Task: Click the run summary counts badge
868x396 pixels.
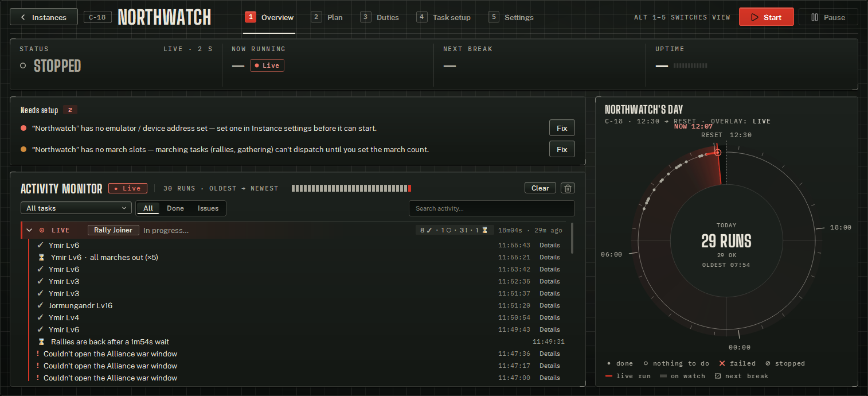Action: click(455, 230)
